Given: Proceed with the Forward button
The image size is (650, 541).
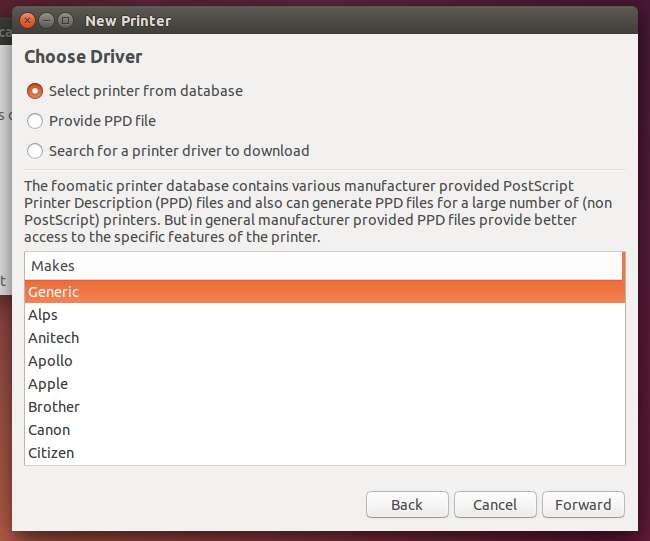Looking at the screenshot, I should point(584,504).
